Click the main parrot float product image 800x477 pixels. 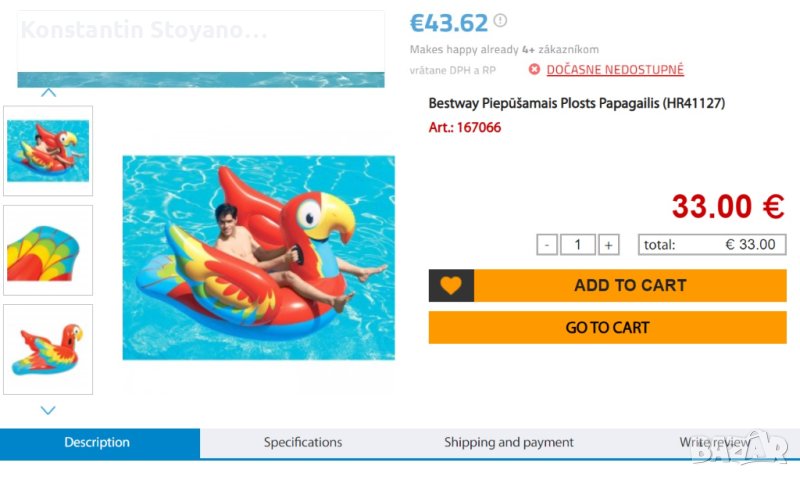coord(258,257)
